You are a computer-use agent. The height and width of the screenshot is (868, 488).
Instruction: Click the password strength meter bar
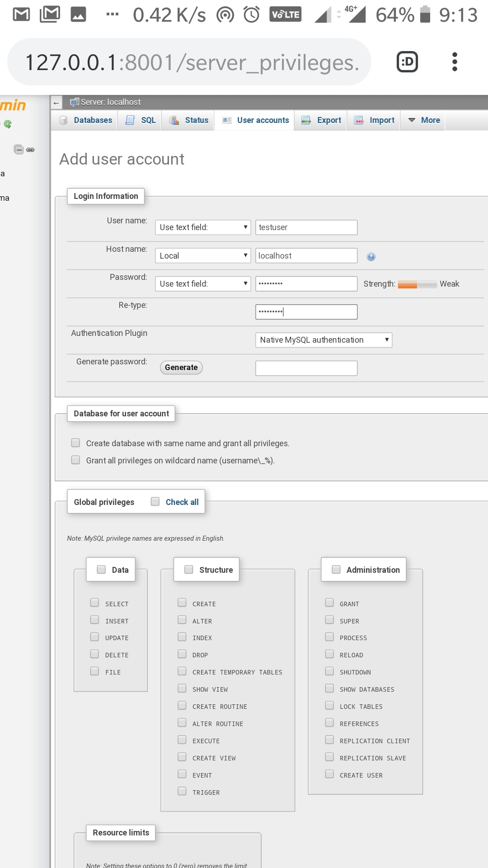[x=417, y=284]
